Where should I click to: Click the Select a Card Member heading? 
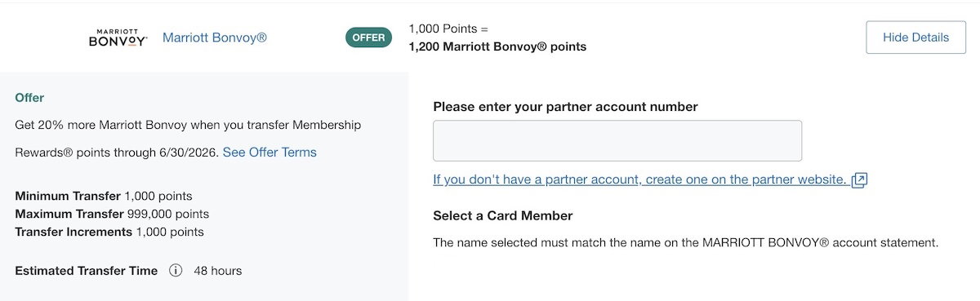coord(503,216)
